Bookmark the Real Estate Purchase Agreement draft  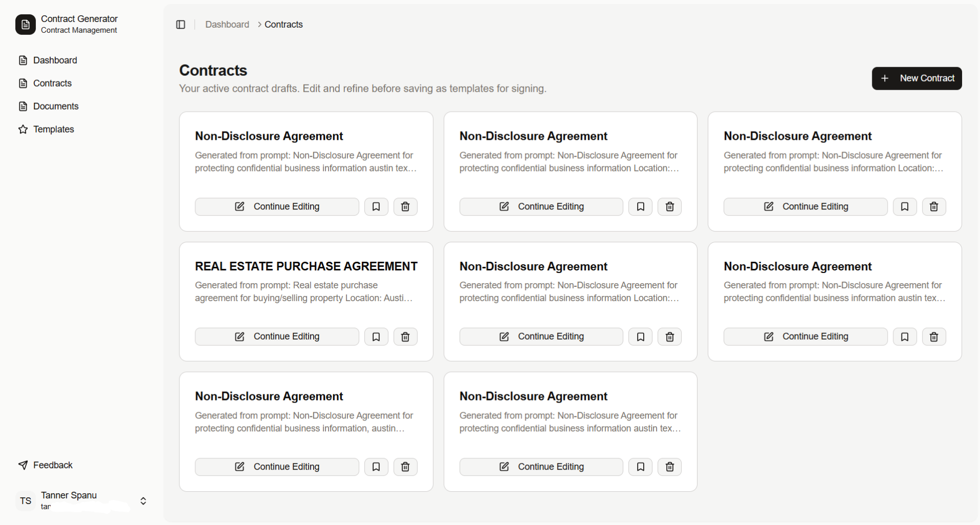376,337
